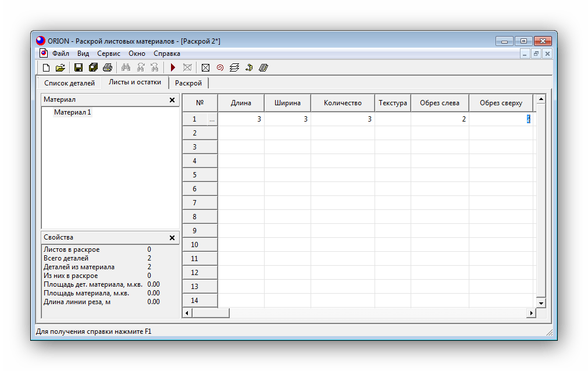The image size is (588, 371).
Task: Print with the printer icon
Action: click(107, 67)
